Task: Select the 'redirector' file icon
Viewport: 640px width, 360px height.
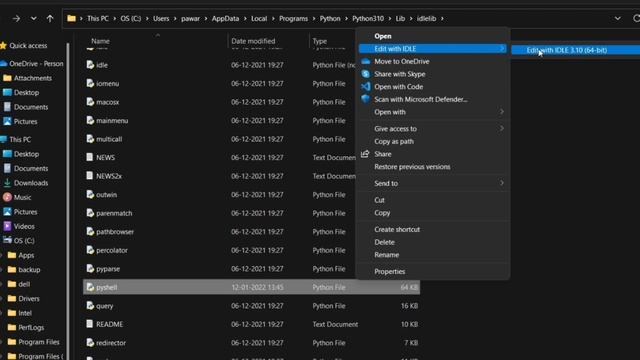Action: (90, 342)
